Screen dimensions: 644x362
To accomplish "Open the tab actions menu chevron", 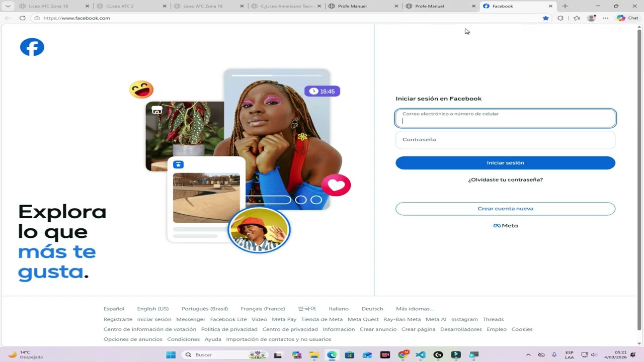I will tap(8, 6).
